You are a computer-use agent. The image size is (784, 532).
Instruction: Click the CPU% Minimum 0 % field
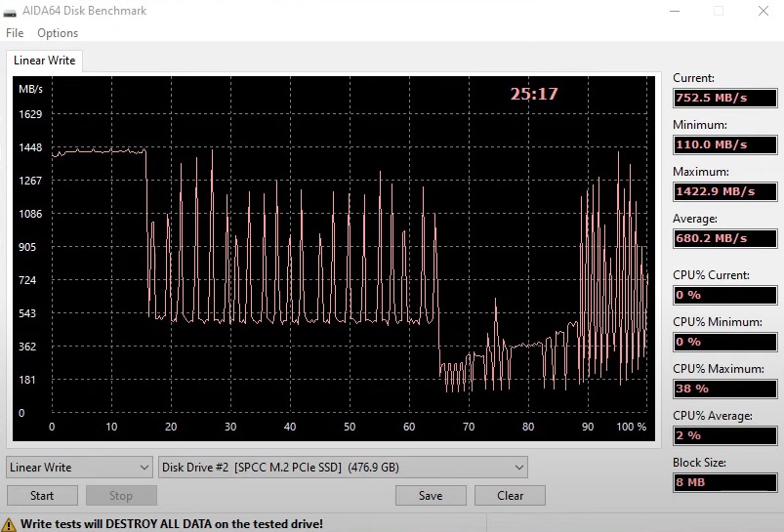pyautogui.click(x=725, y=342)
